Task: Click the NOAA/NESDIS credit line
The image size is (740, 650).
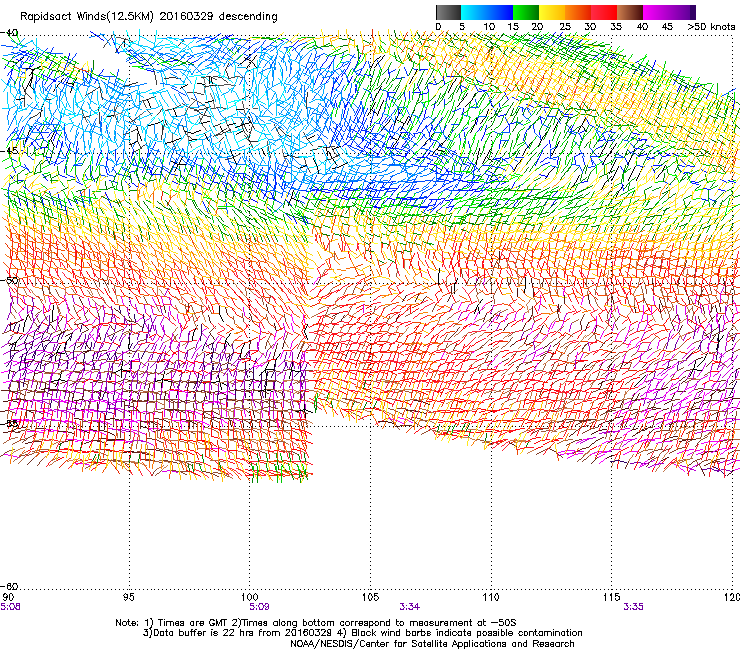Action: [x=432, y=644]
